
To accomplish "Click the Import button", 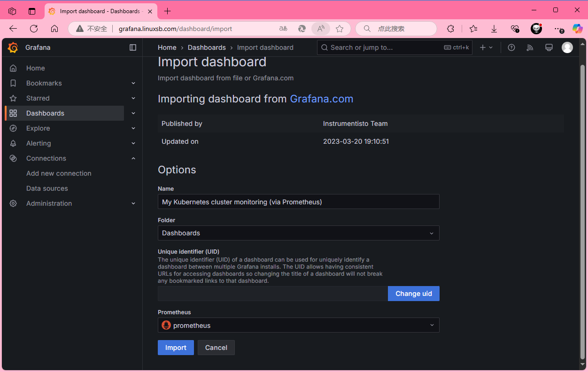I will [x=176, y=348].
